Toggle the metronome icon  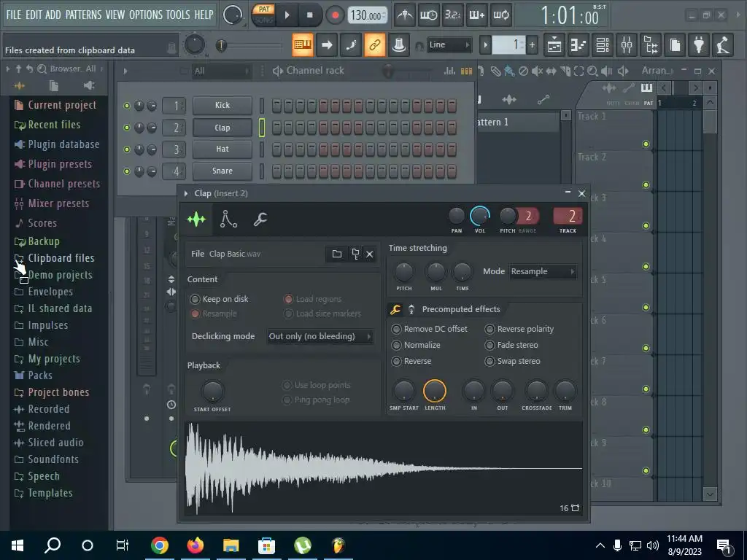[405, 15]
